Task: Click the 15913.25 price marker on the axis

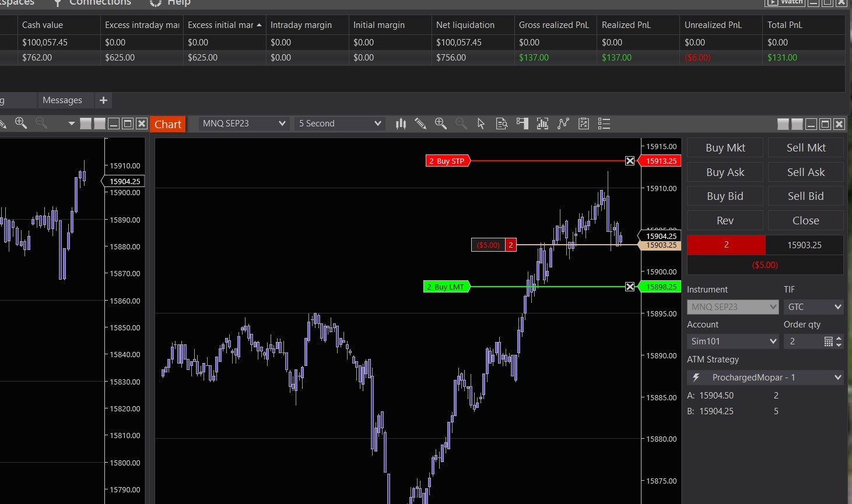Action: pos(661,161)
